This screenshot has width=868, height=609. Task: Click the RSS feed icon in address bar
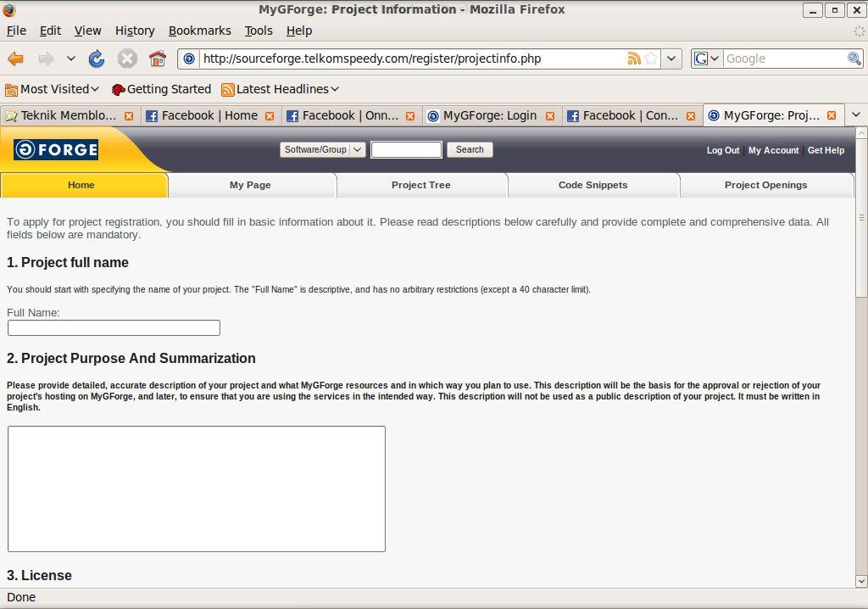pos(633,59)
